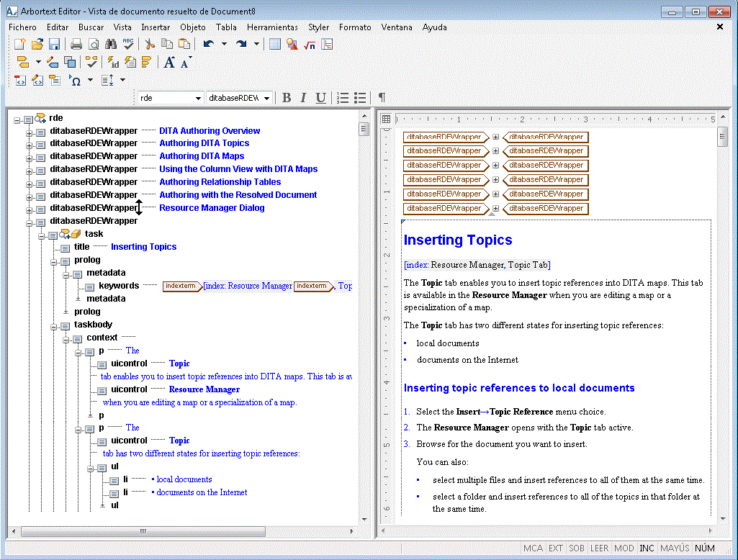Toggle Underline formatting

tap(320, 98)
